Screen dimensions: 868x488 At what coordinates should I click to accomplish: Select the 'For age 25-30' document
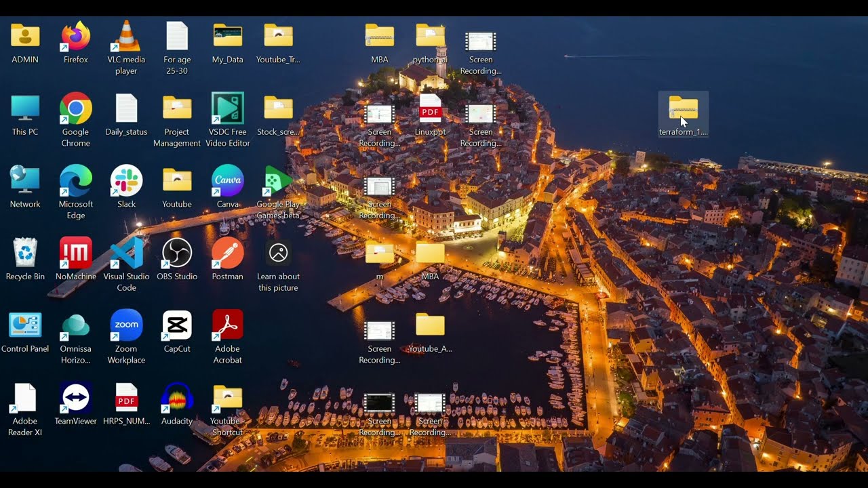click(177, 48)
